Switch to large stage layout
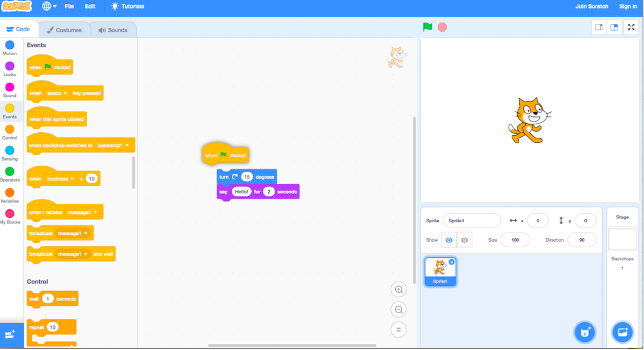Image resolution: width=644 pixels, height=350 pixels. pyautogui.click(x=614, y=27)
